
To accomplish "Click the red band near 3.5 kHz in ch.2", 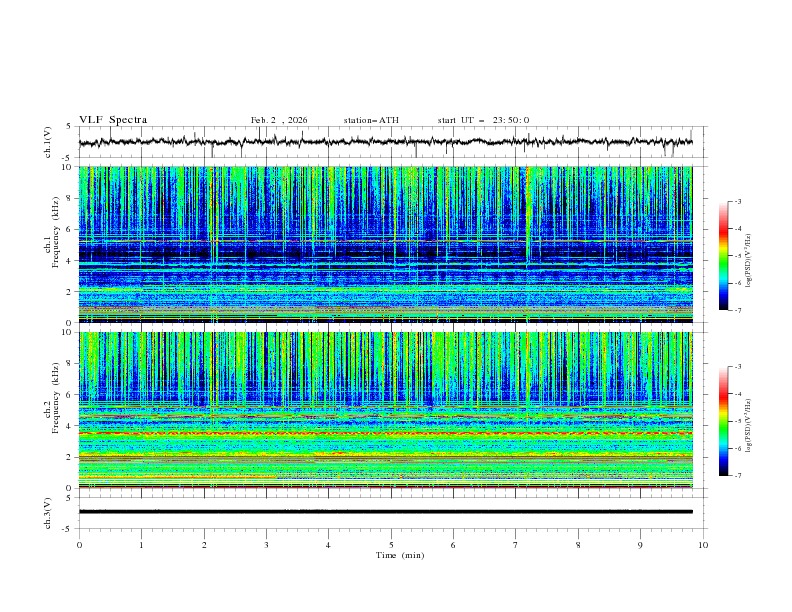I will [x=385, y=434].
